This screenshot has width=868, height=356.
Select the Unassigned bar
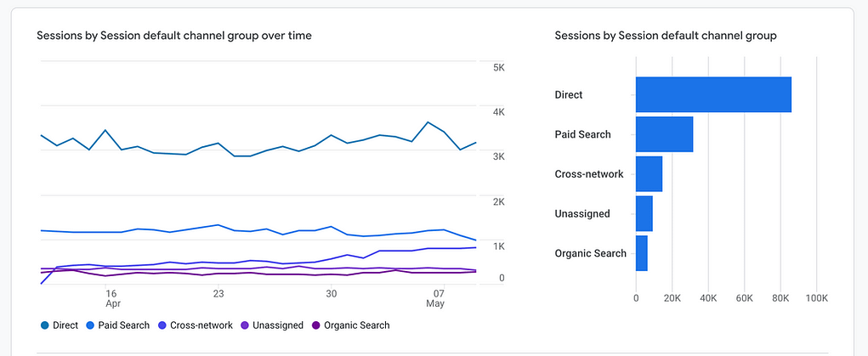(x=644, y=214)
